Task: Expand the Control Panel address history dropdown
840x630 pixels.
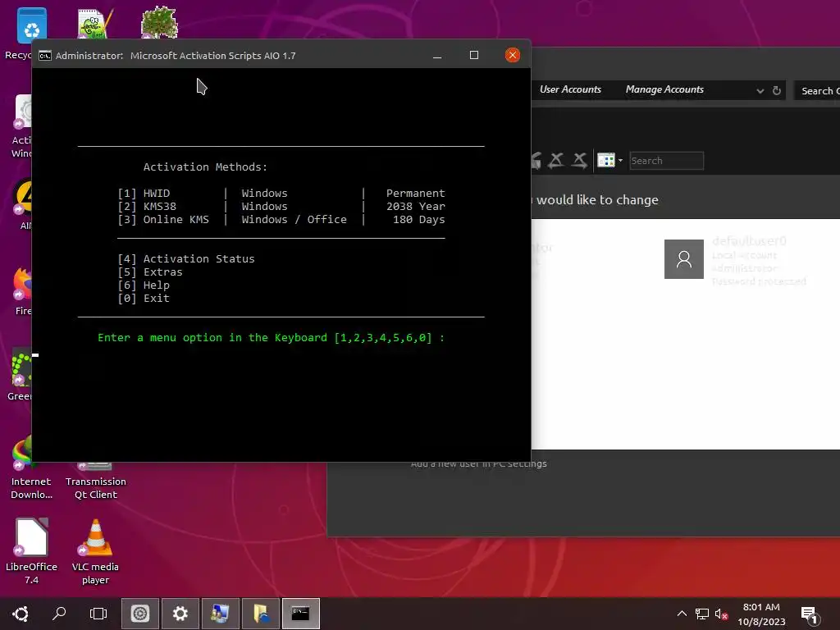Action: [x=760, y=90]
